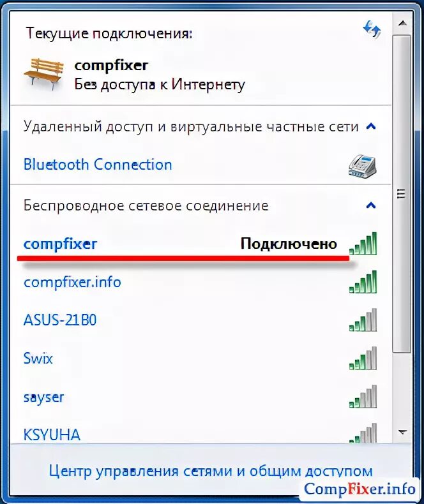
Task: Click signal strength icon for ASUS-21B0
Action: (363, 320)
